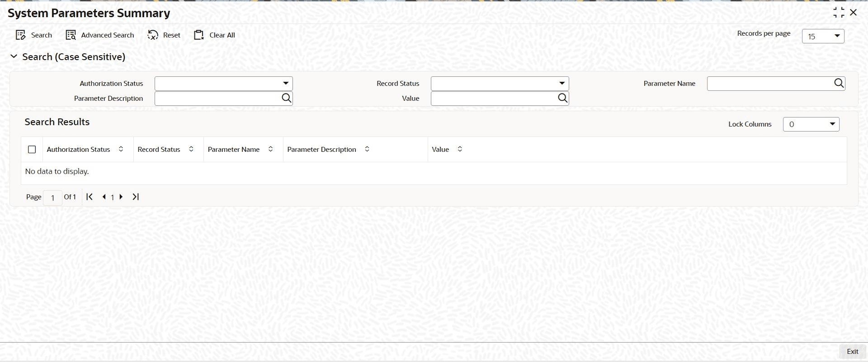
Task: Click the page number input box
Action: point(52,197)
